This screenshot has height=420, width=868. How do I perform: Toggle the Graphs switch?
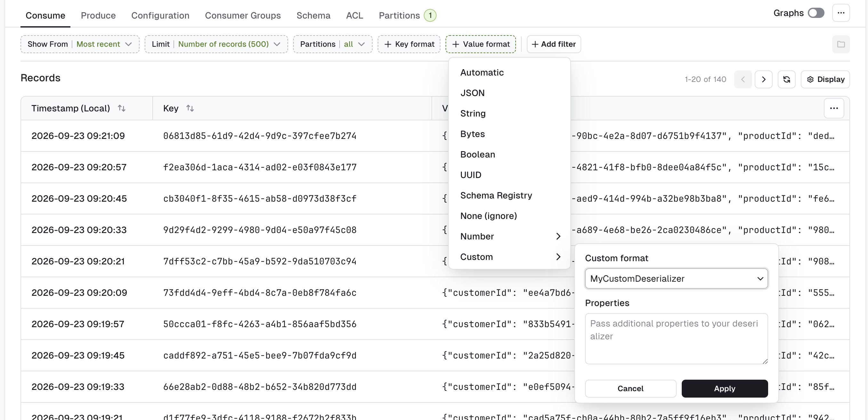pyautogui.click(x=816, y=13)
